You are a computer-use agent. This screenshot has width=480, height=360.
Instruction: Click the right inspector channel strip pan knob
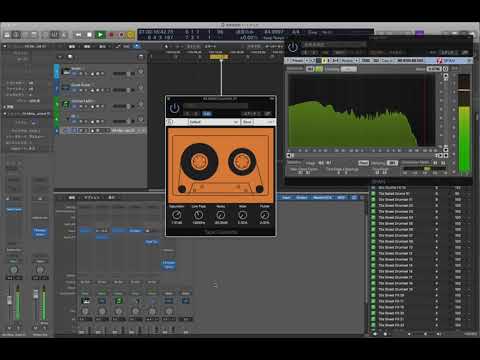40,269
